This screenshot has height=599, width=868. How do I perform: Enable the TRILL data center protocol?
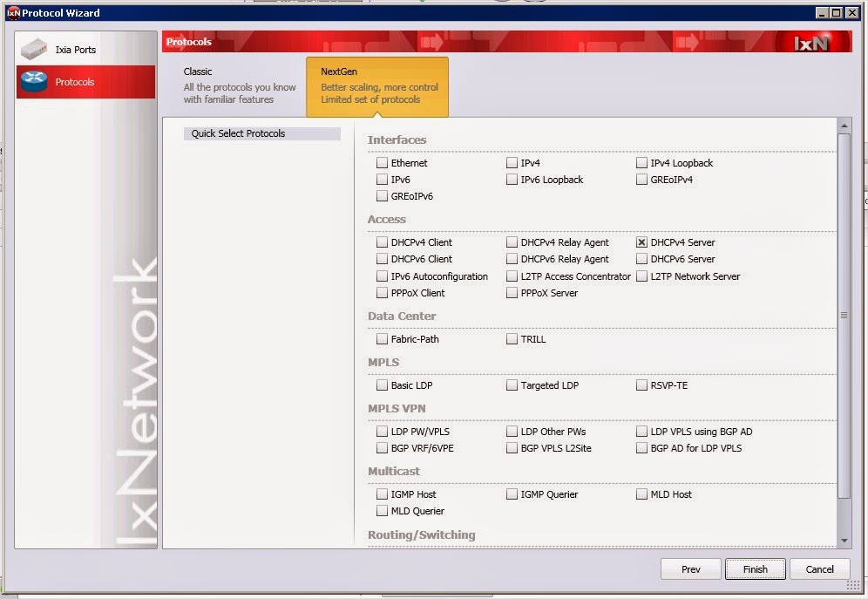pyautogui.click(x=512, y=338)
